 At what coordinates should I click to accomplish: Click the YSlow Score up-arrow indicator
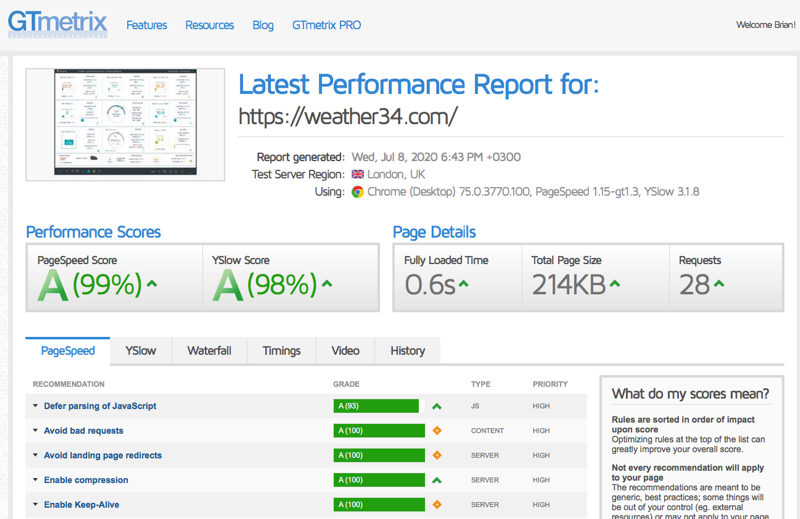pos(327,284)
